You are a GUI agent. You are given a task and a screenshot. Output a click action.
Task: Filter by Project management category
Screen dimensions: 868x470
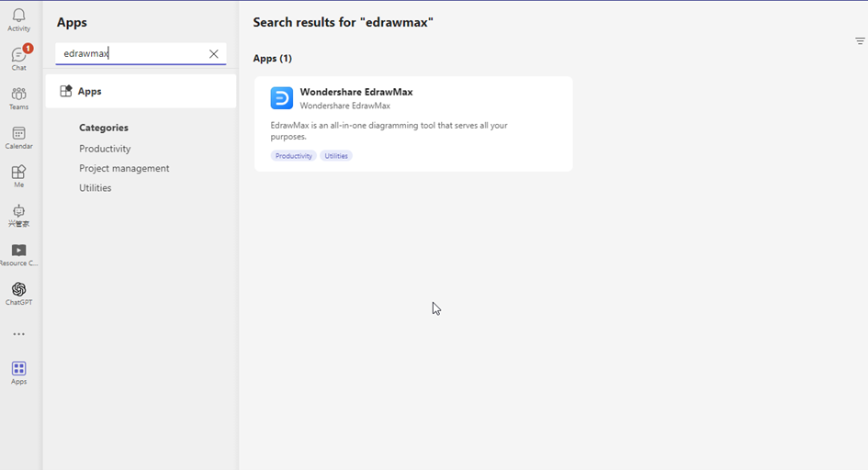(124, 168)
